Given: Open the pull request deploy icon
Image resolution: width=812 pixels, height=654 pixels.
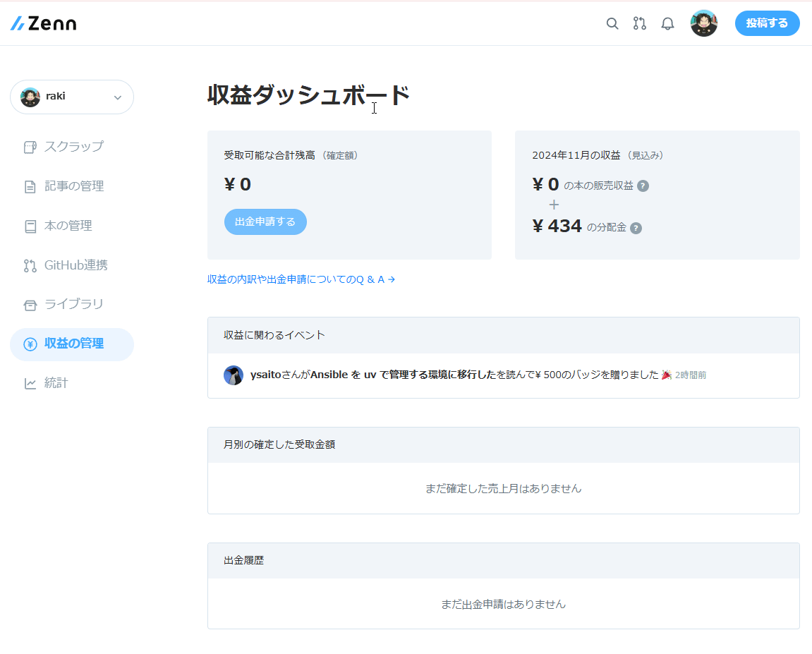Looking at the screenshot, I should tap(639, 23).
